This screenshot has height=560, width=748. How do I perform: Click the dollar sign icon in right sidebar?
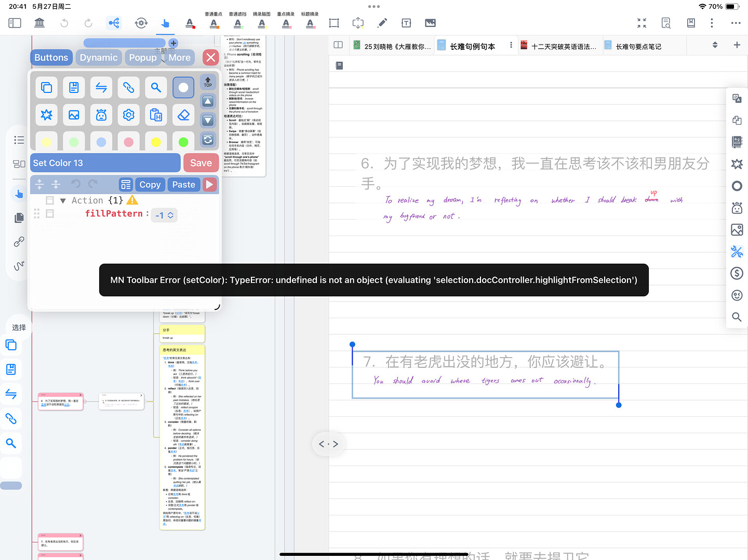click(x=737, y=273)
